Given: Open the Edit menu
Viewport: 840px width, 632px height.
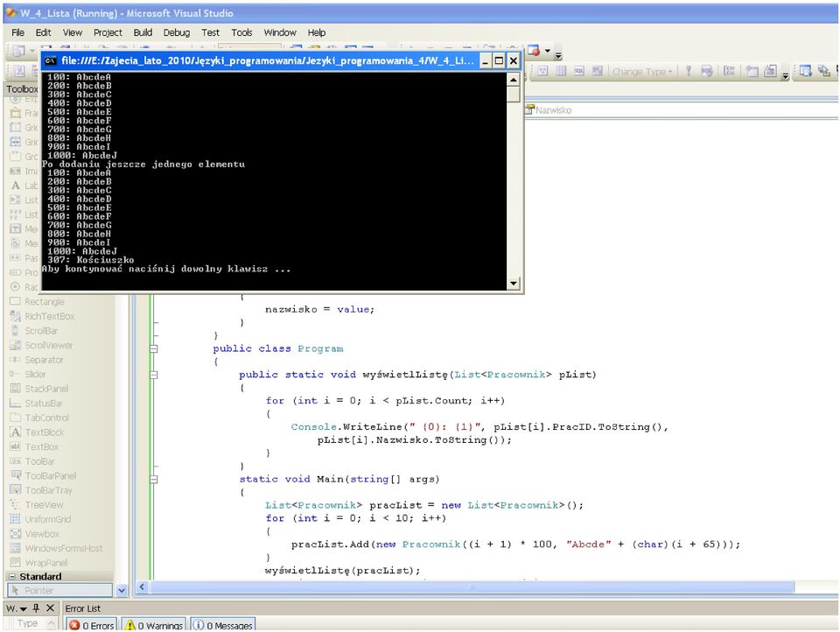Looking at the screenshot, I should (43, 32).
